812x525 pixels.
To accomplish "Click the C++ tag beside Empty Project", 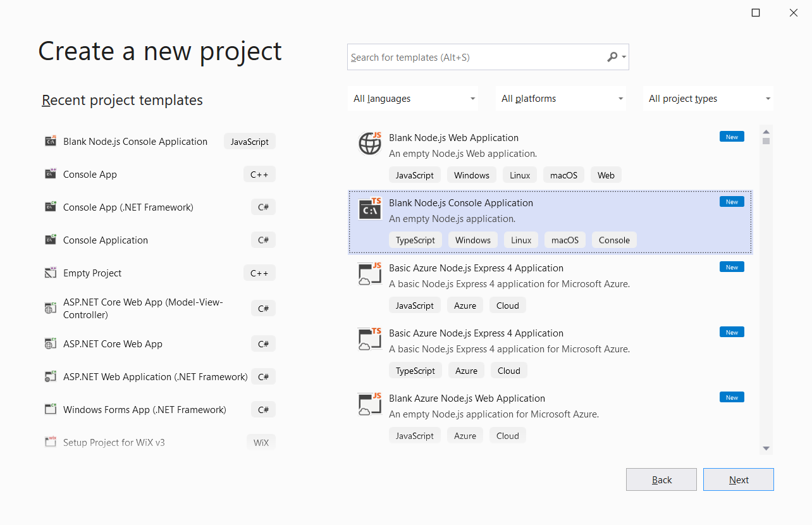I will coord(259,273).
